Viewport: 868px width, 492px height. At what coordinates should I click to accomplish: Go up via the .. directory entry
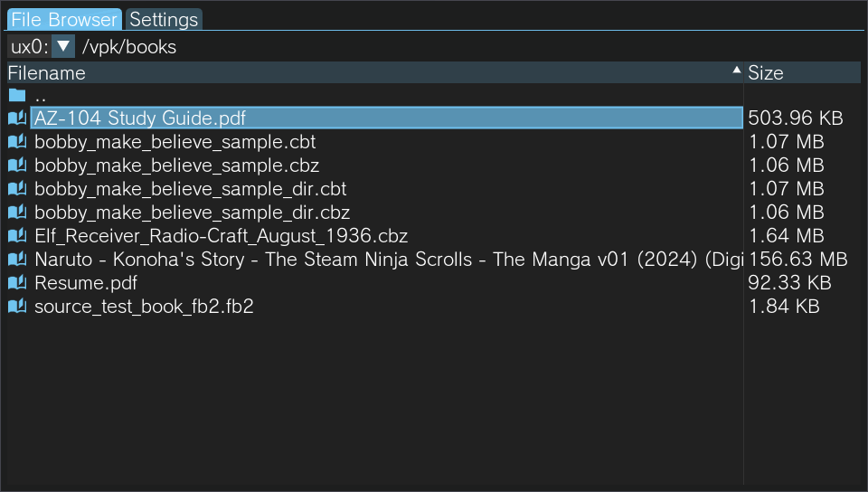(40, 95)
